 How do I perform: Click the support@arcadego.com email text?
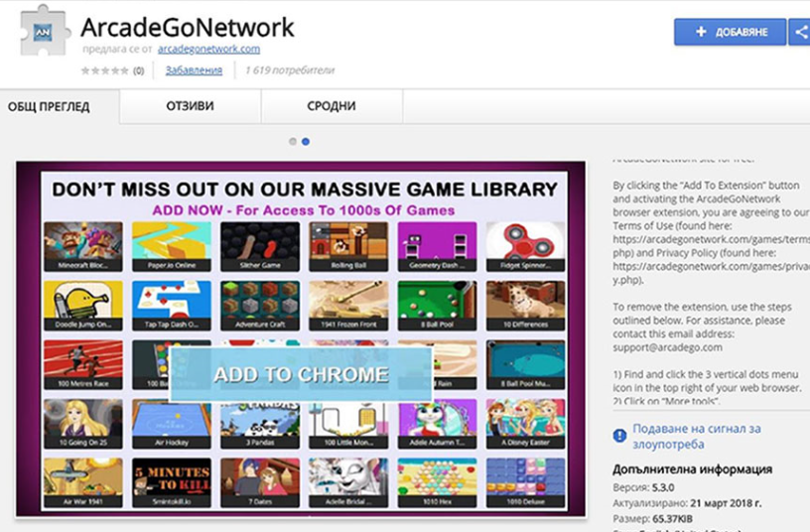[667, 347]
